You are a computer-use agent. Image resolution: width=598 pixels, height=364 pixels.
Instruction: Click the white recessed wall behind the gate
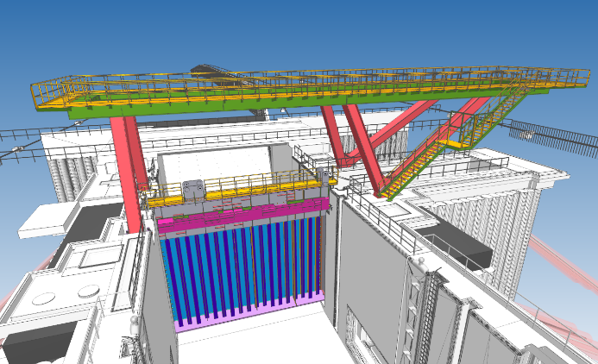[x=216, y=164]
